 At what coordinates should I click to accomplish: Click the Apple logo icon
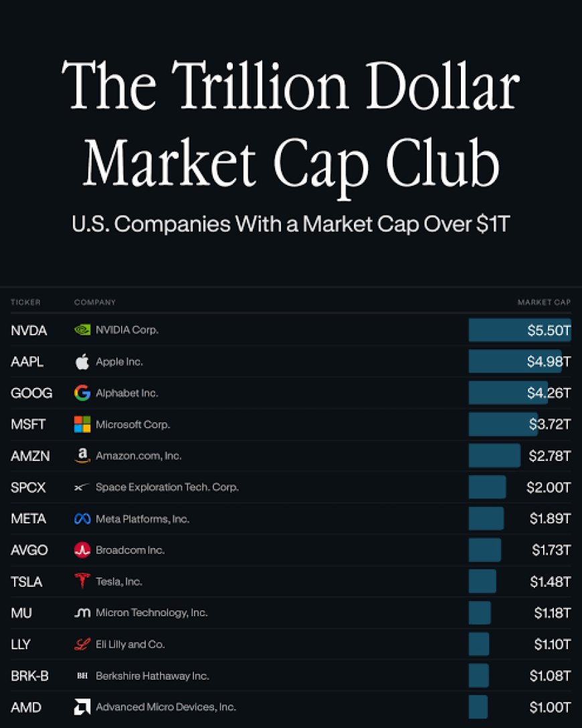pos(82,361)
